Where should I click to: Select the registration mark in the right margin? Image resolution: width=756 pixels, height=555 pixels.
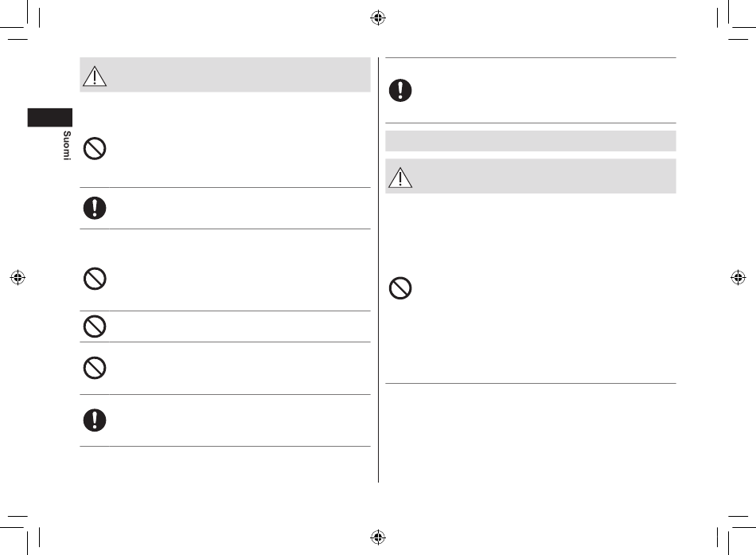[x=738, y=277]
